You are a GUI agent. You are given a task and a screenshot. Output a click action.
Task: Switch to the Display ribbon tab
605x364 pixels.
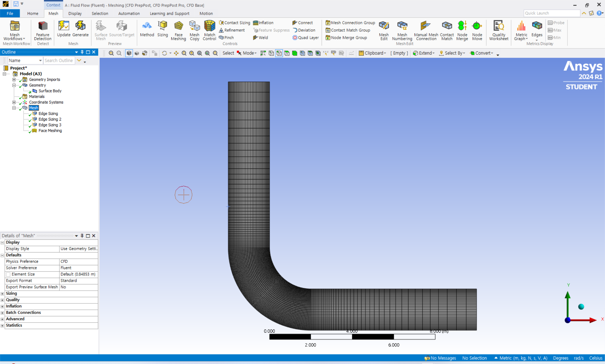(x=75, y=13)
